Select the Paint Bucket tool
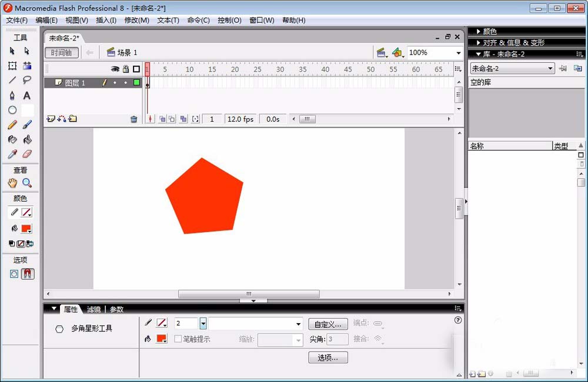The height and width of the screenshot is (382, 588). 26,139
